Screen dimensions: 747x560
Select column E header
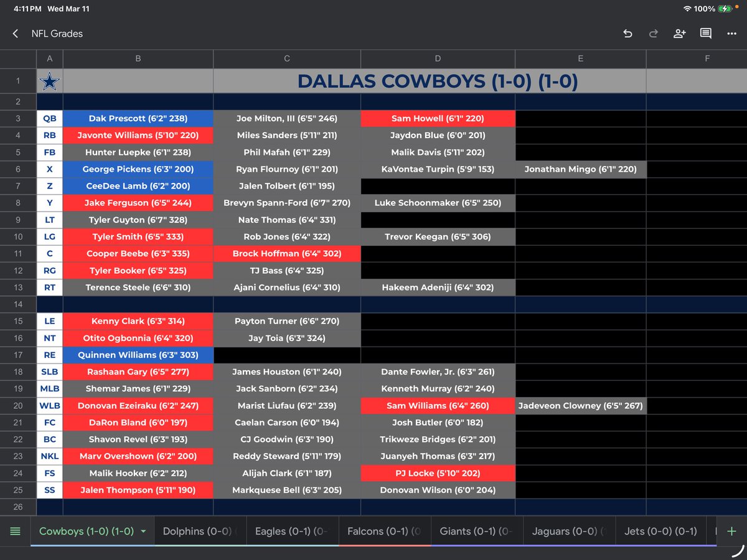coord(581,59)
